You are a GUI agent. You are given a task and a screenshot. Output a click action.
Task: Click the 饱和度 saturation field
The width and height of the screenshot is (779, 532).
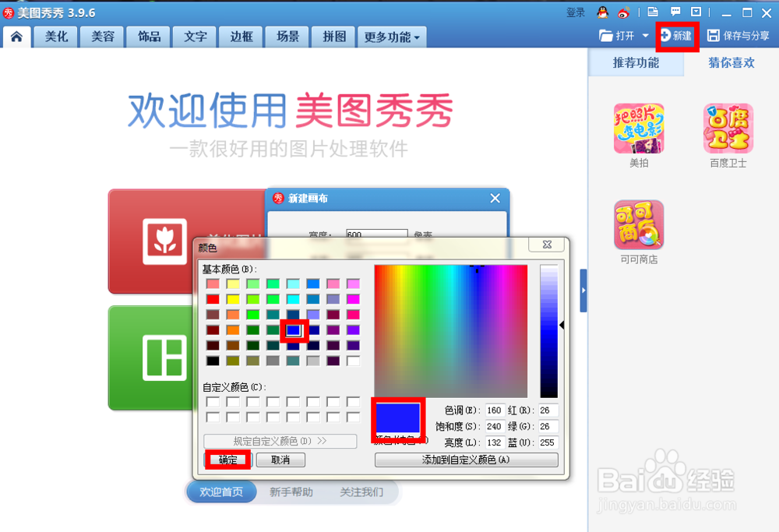coord(495,426)
